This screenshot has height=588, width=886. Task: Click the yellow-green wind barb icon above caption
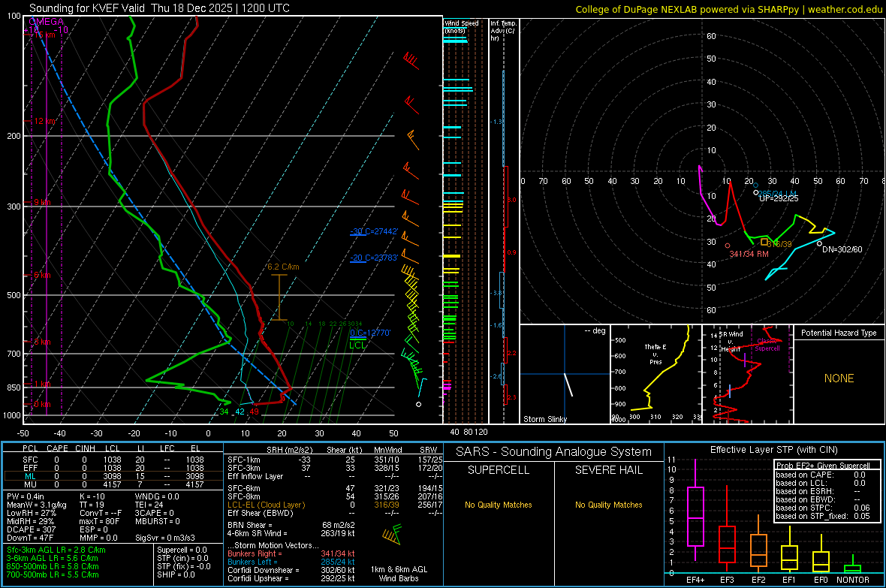coord(392,534)
